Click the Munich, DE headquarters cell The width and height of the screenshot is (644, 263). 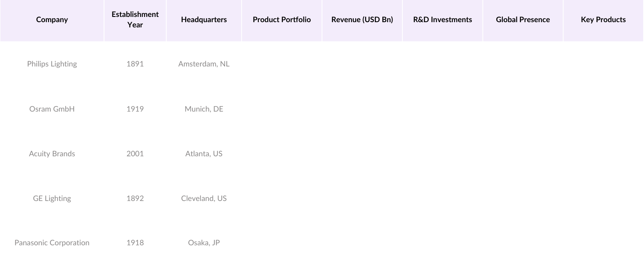(204, 109)
